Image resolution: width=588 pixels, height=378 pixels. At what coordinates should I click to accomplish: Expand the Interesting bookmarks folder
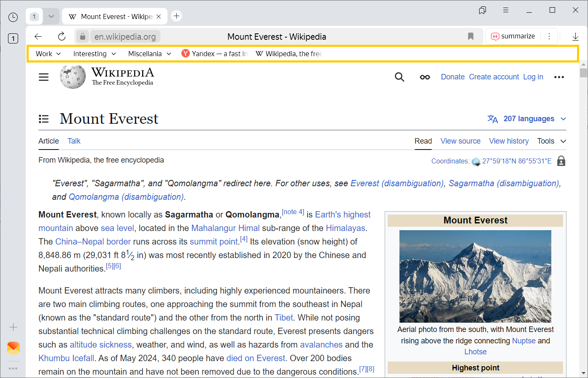point(94,54)
